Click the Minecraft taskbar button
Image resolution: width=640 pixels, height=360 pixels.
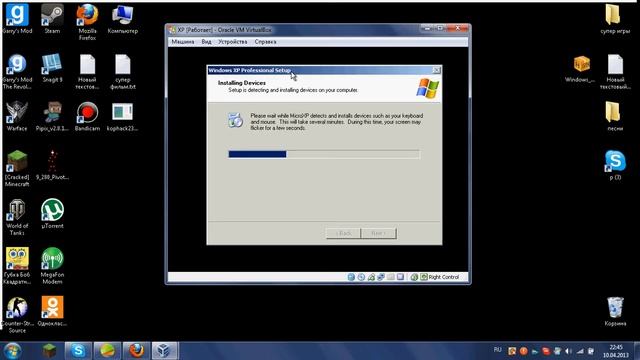[x=49, y=351]
